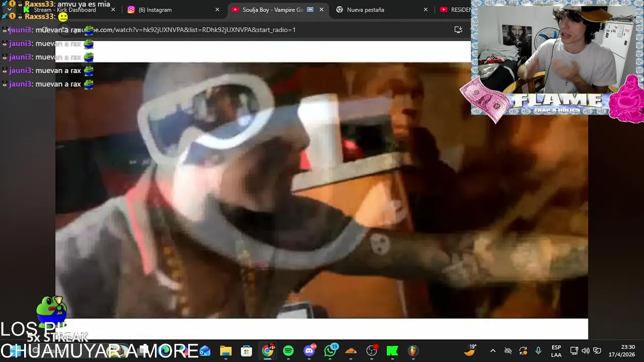Close the Nueva pestaña tab
The width and height of the screenshot is (644, 362).
tap(426, 10)
